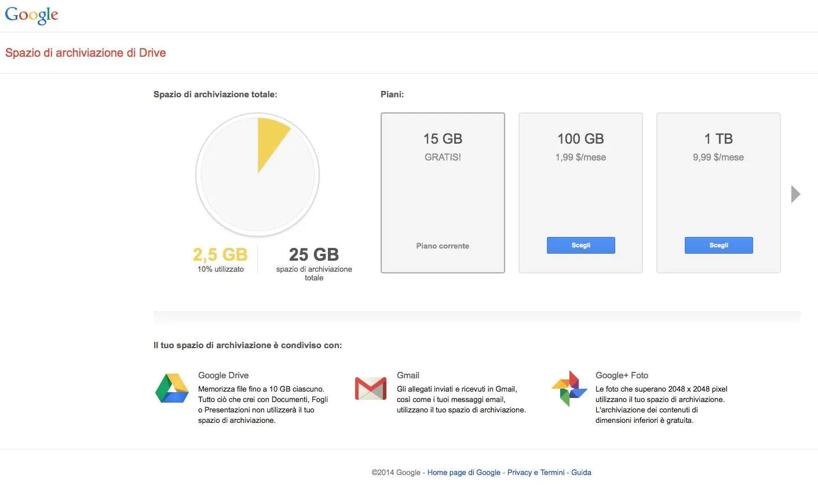Open the Guida help link
This screenshot has width=818, height=504.
pyautogui.click(x=581, y=473)
